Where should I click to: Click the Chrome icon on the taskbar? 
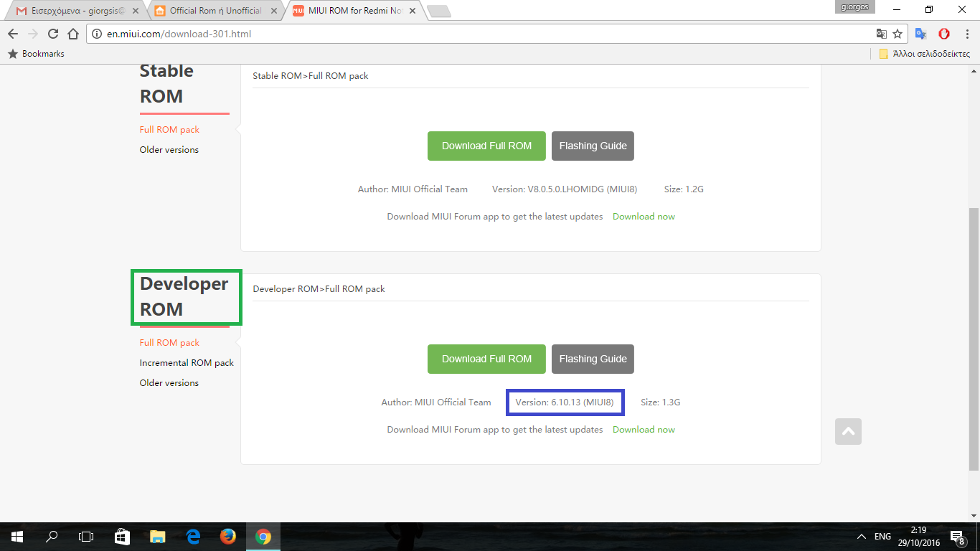[x=263, y=537]
